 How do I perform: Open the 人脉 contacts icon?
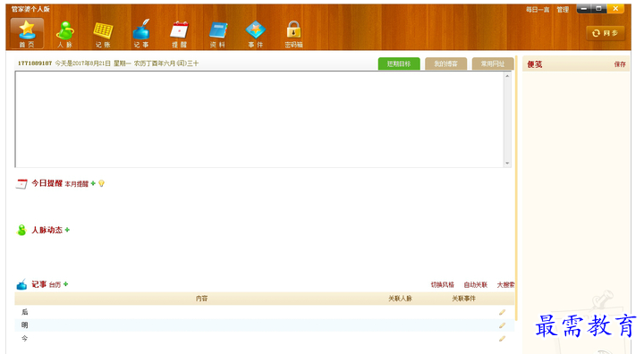65,33
